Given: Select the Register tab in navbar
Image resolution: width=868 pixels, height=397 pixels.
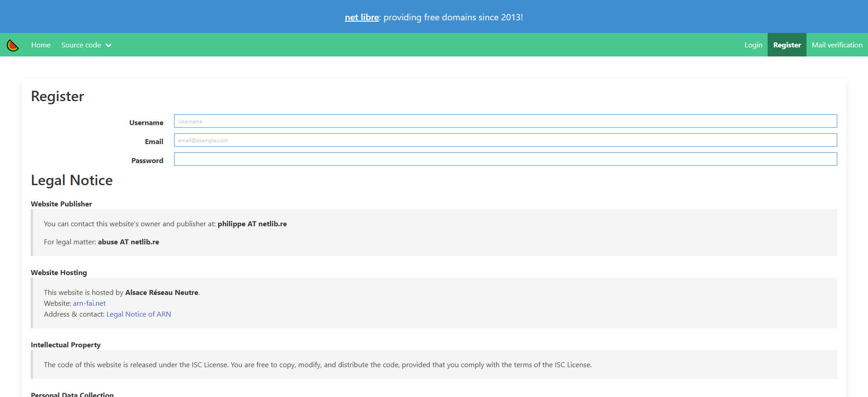Looking at the screenshot, I should 787,45.
